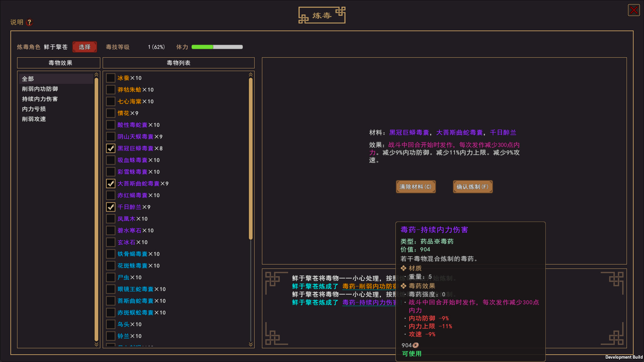Click the coin icon next to 904 in tooltip

pos(416,345)
